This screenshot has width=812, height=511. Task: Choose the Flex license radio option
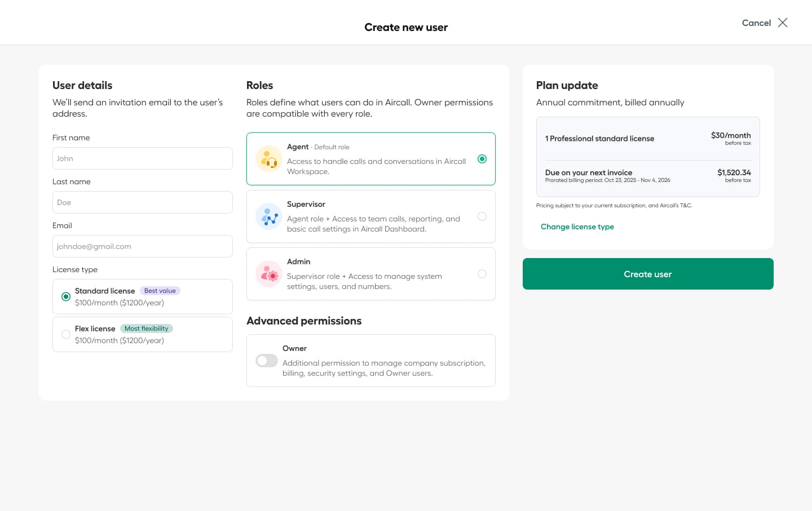click(66, 334)
